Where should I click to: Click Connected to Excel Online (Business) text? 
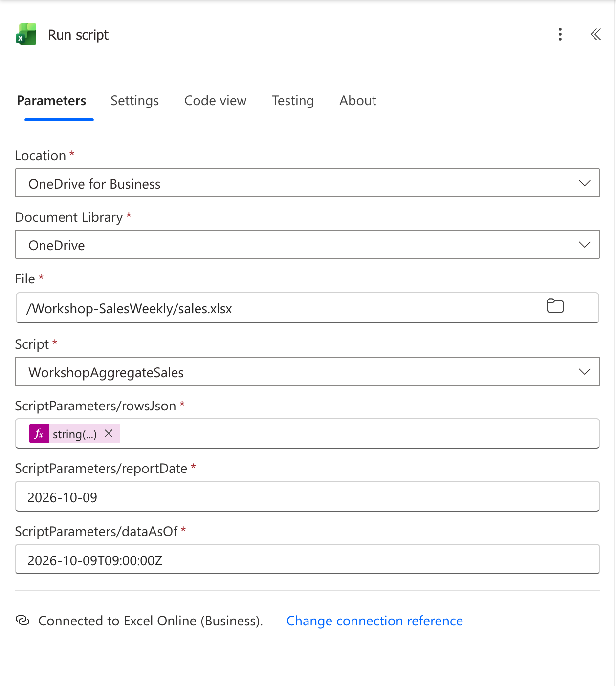(x=151, y=621)
